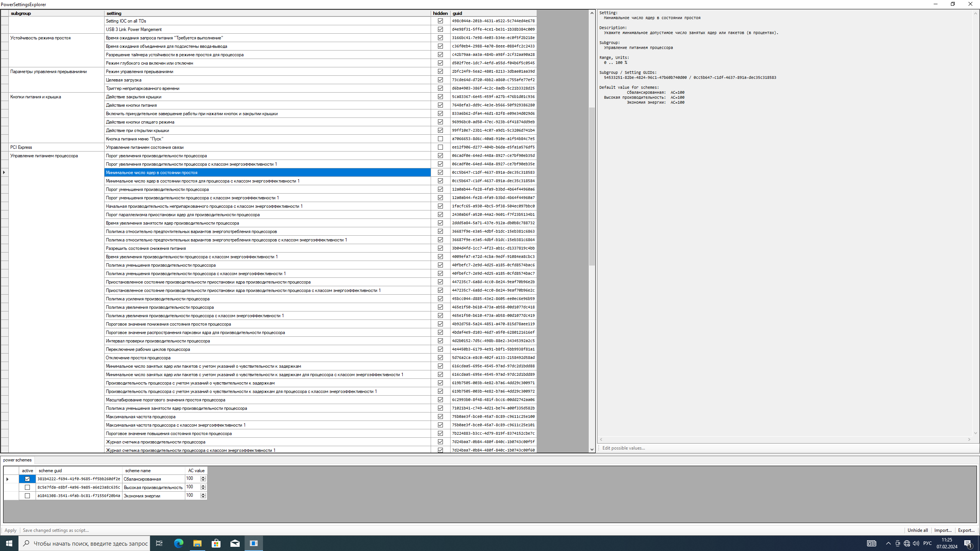Click the Task View icon
980x551 pixels.
pos(159,543)
